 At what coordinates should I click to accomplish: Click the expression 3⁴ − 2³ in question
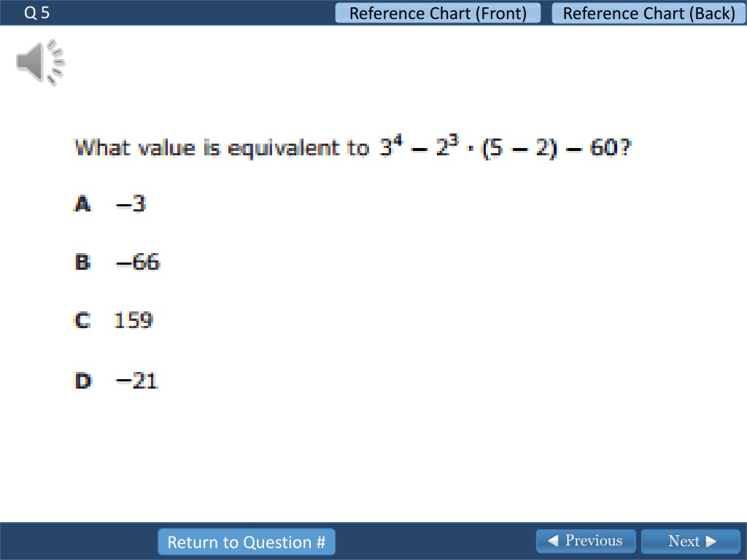click(x=419, y=147)
